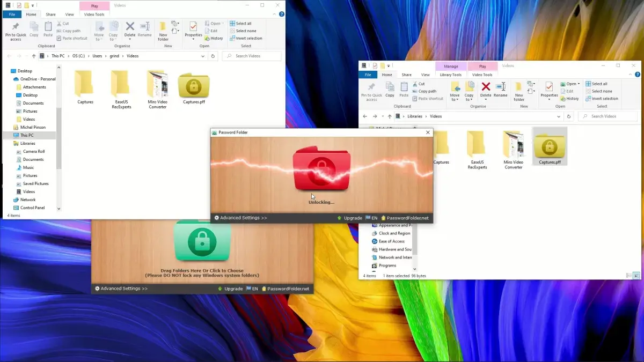Select Captures folder in left Explorer window
Screen dimensions: 644x362
pyautogui.click(x=85, y=87)
